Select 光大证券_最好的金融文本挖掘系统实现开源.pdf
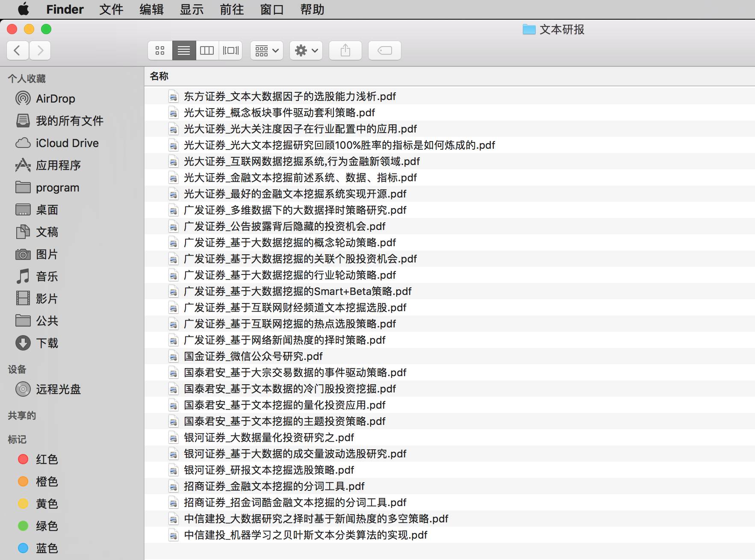755x560 pixels. click(x=450, y=194)
